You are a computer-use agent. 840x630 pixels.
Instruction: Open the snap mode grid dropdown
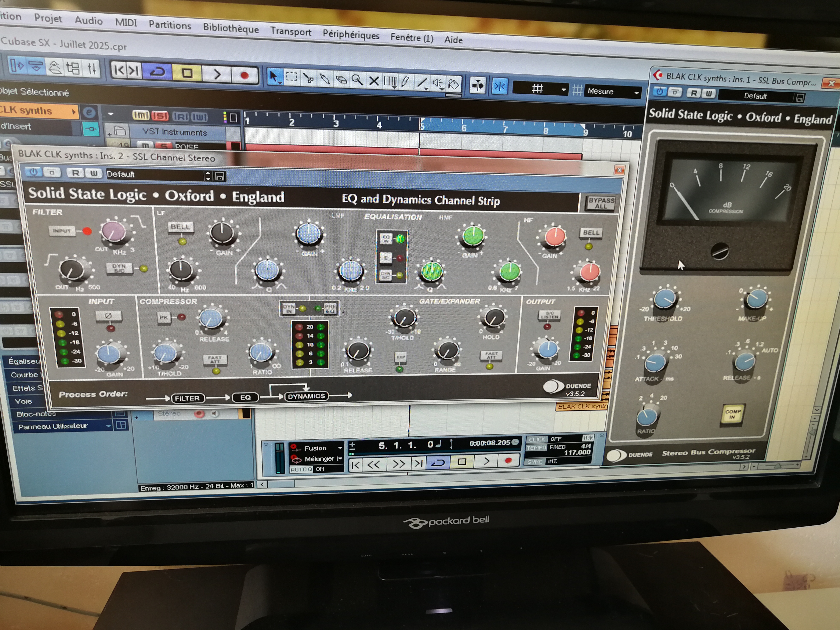[540, 89]
